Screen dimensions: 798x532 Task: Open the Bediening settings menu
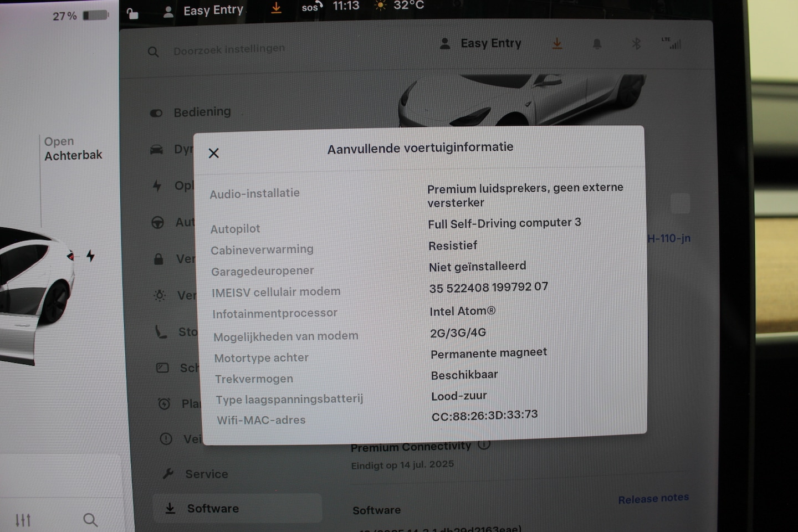(202, 112)
